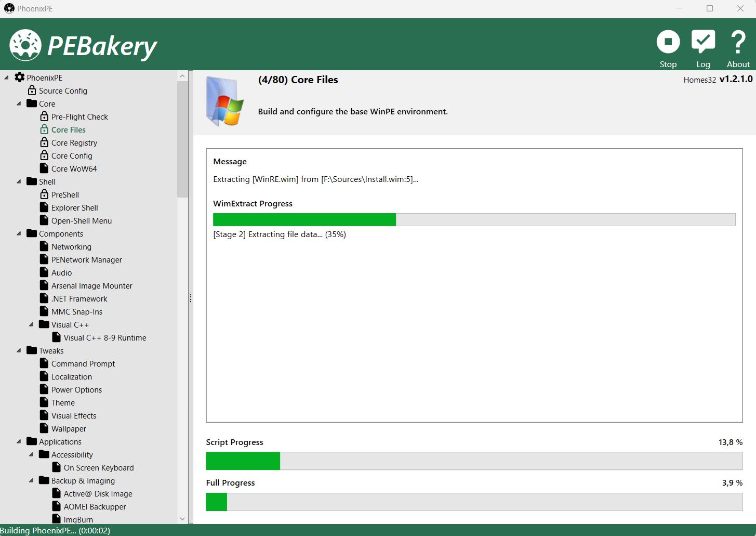The width and height of the screenshot is (756, 536).
Task: Click the v1.2.1.0 version text
Action: tap(736, 79)
